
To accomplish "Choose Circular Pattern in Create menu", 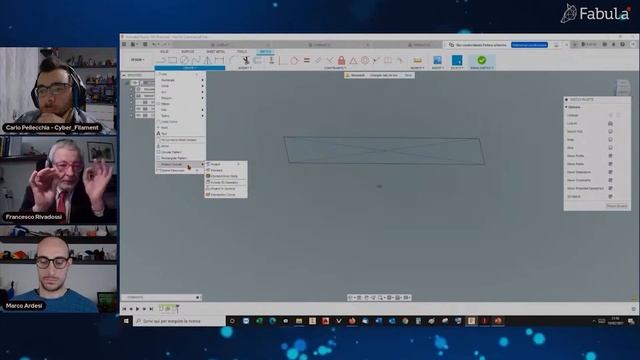I will [180, 152].
